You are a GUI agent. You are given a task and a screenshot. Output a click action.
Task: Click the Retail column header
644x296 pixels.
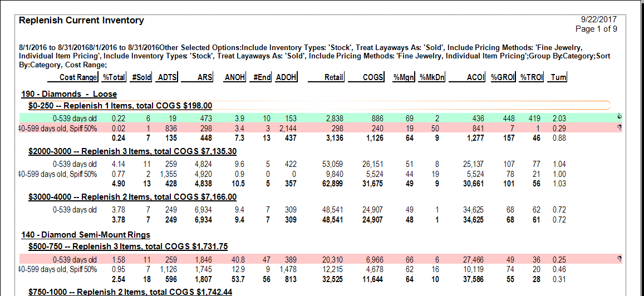point(334,77)
